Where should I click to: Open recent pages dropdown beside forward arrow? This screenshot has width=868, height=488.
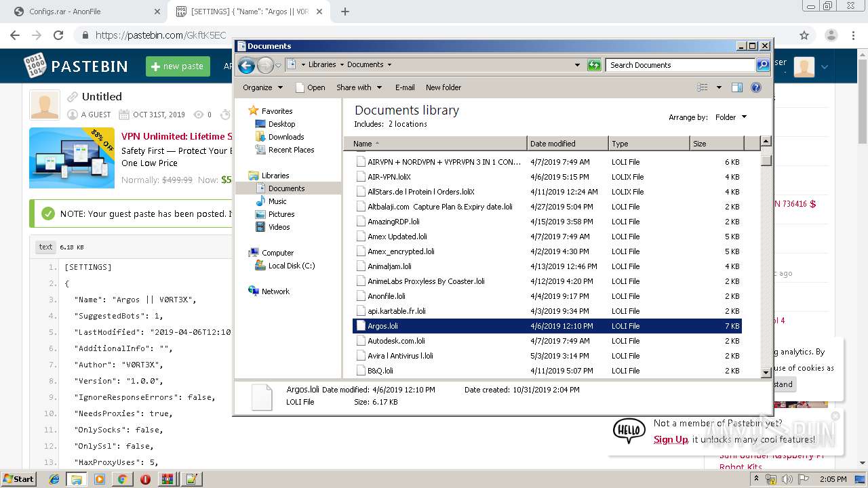pos(278,66)
